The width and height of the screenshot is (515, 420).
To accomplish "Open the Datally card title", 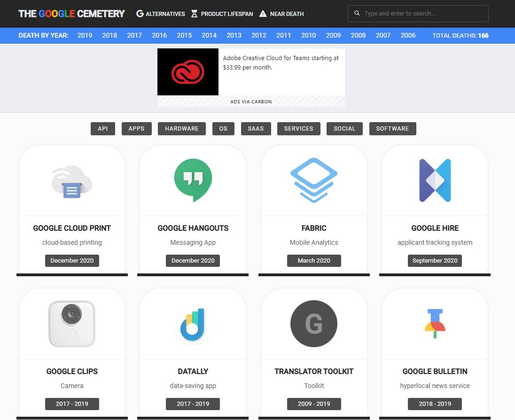I will pyautogui.click(x=193, y=372).
